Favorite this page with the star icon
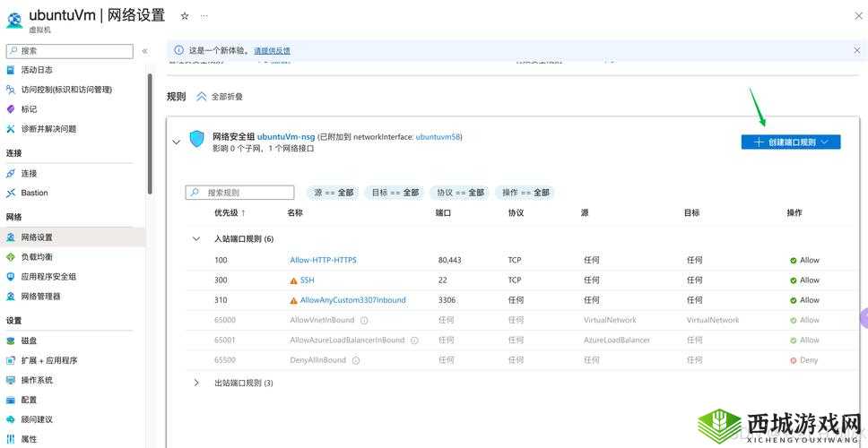Viewport: 868px width, 448px height. coord(185,16)
